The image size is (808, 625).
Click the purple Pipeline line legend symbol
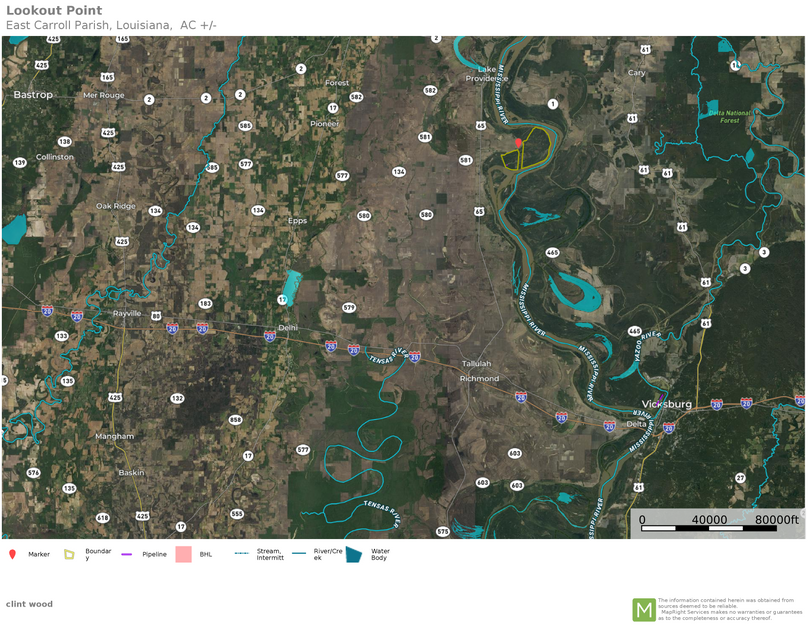(x=127, y=554)
